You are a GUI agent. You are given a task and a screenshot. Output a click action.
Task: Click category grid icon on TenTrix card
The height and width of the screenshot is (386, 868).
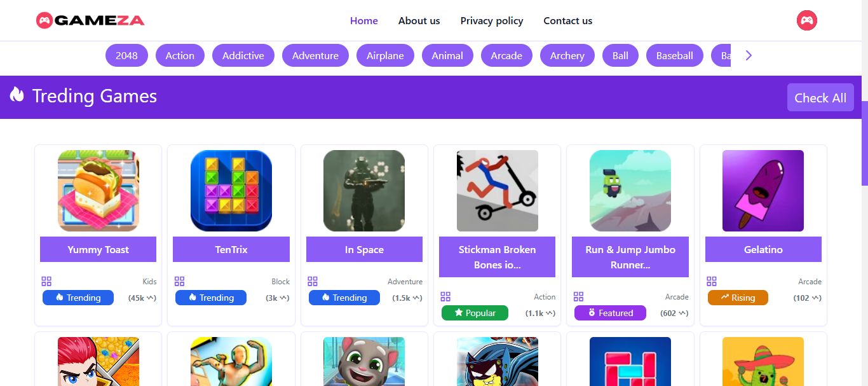point(179,281)
